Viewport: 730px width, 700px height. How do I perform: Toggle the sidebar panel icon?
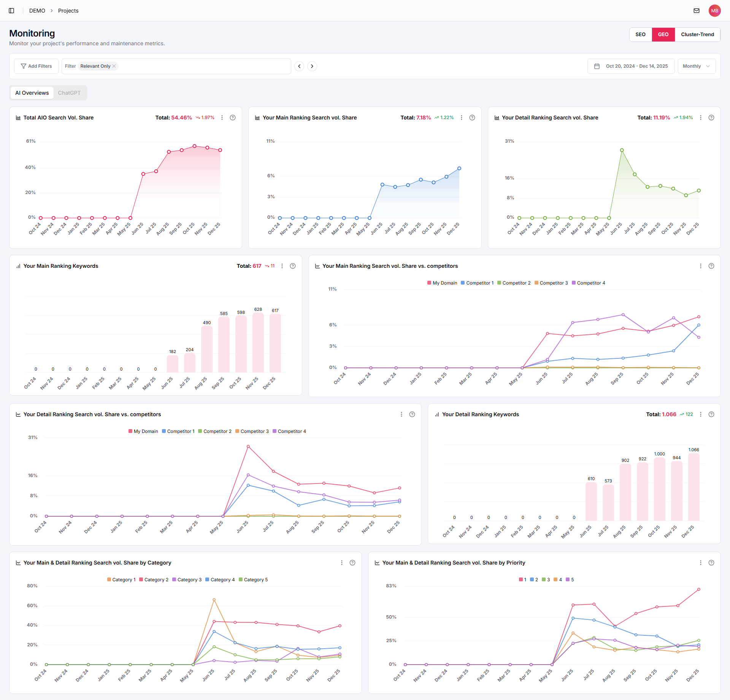[x=11, y=11]
